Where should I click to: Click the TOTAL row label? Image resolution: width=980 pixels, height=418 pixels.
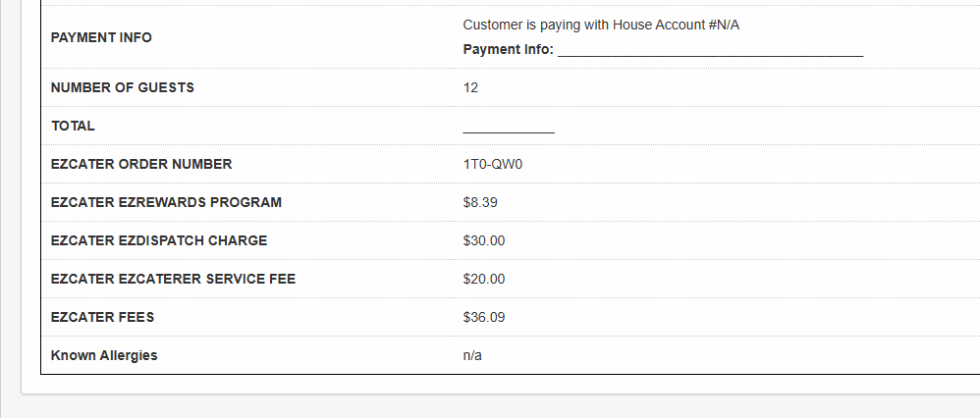tap(73, 126)
